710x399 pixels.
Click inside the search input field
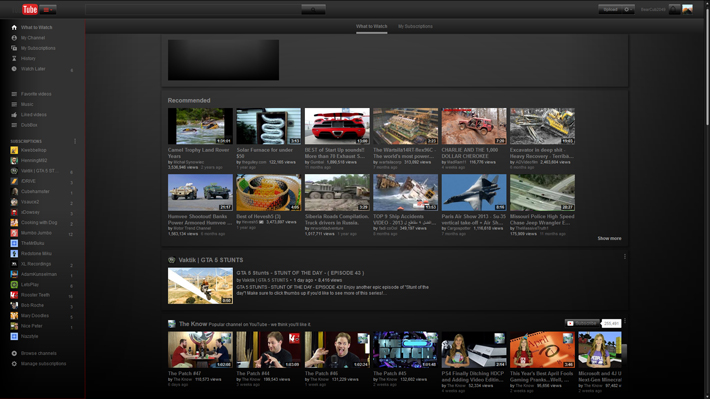click(x=193, y=9)
